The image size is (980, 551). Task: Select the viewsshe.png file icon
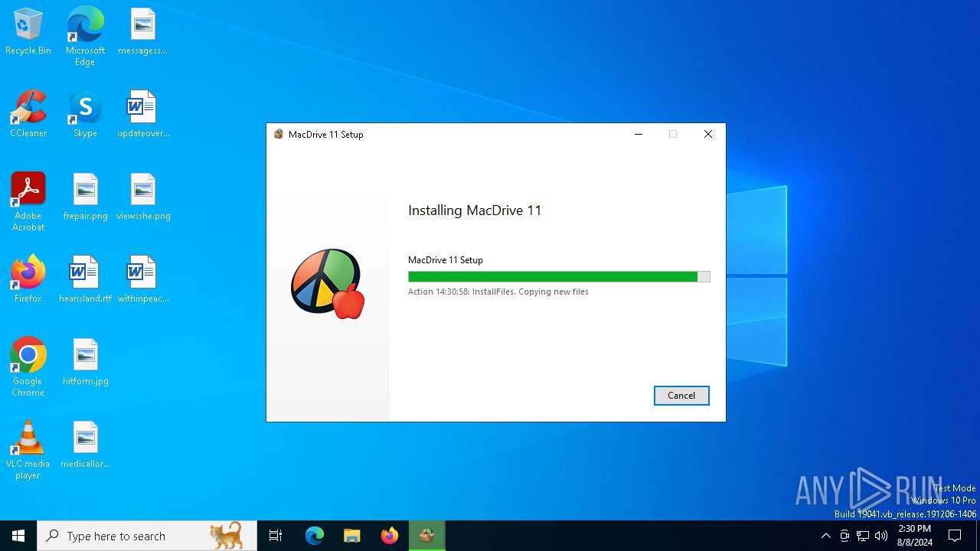142,197
